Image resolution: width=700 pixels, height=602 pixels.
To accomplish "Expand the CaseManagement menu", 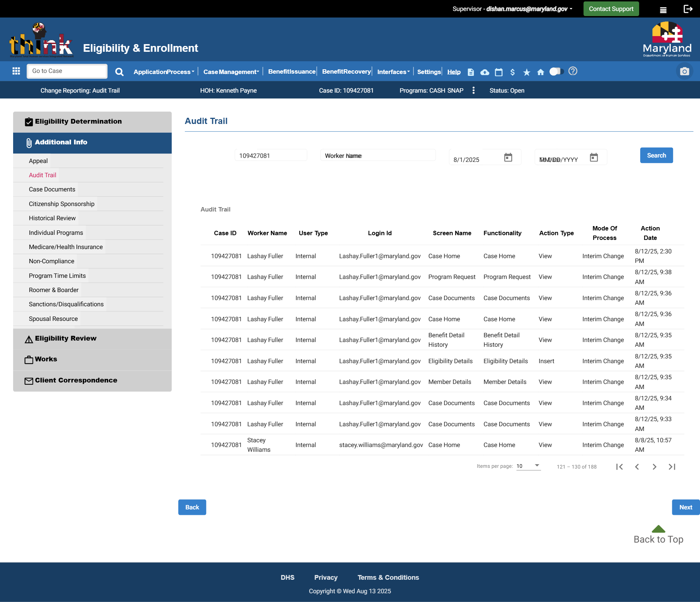I will (x=231, y=72).
